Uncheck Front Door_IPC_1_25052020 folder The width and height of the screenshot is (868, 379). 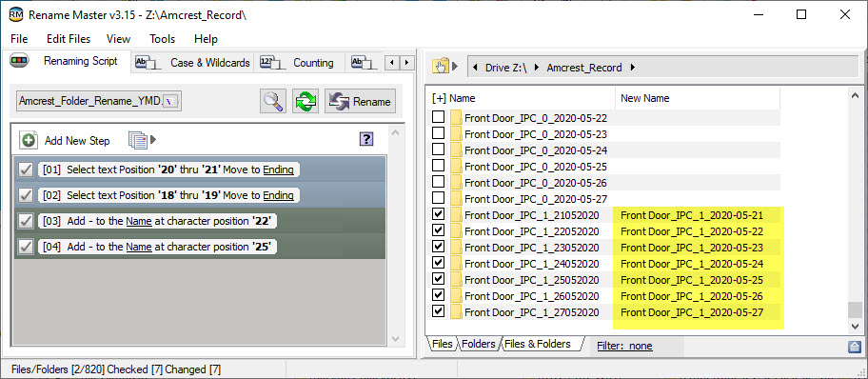pos(438,279)
